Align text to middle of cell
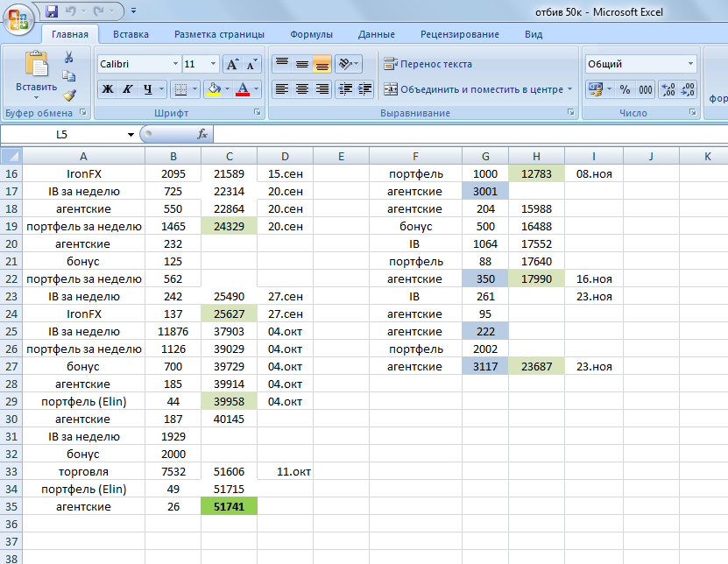The image size is (728, 564). (301, 64)
